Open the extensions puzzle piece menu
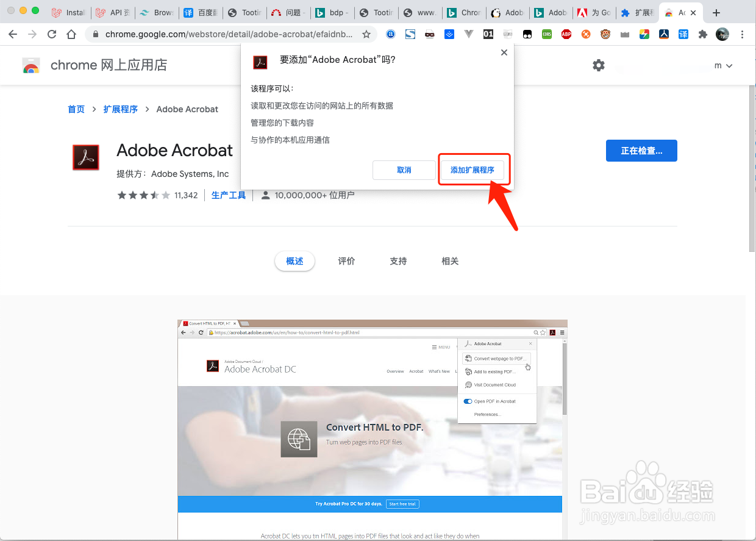Screen dimensions: 756x541 [703, 35]
